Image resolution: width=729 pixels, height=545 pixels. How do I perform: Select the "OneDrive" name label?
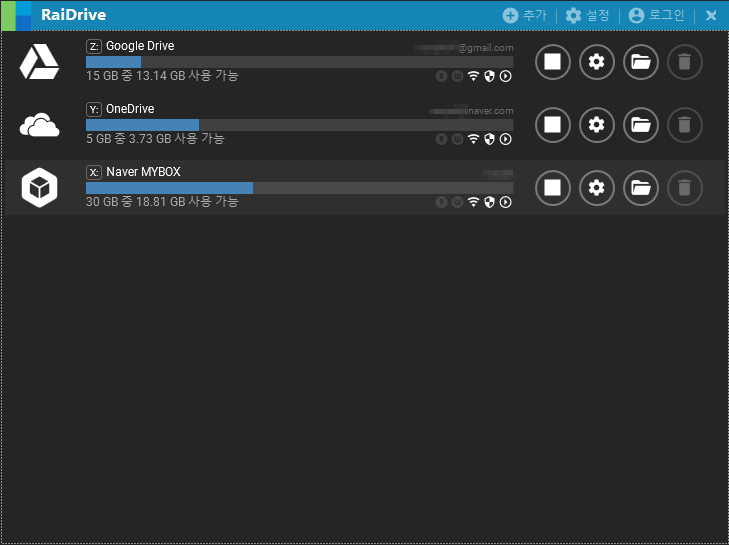pos(130,109)
